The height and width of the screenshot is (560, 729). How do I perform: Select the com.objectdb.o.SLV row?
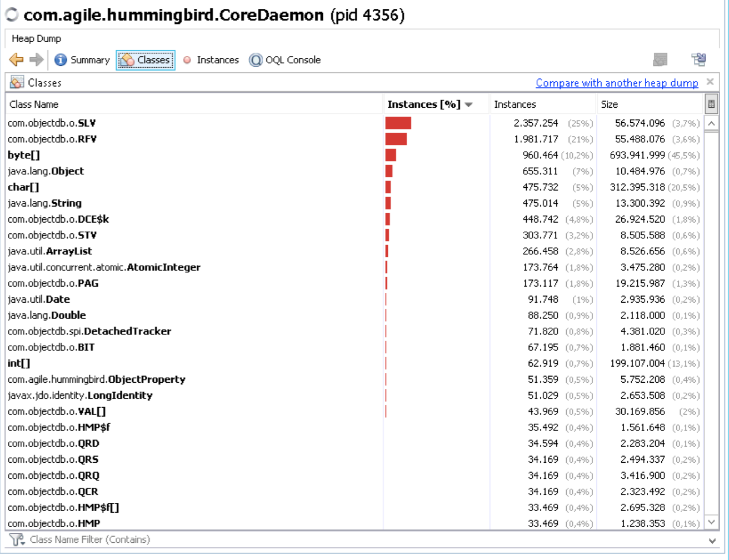coord(354,123)
